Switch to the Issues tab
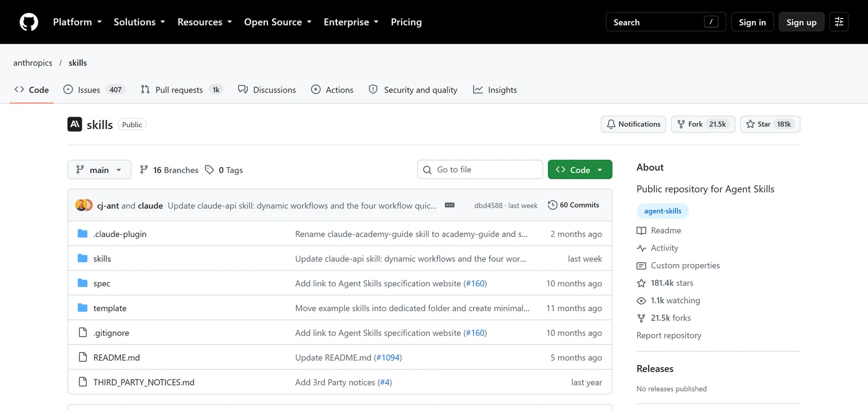Viewport: 868px width, 410px height. [94, 90]
